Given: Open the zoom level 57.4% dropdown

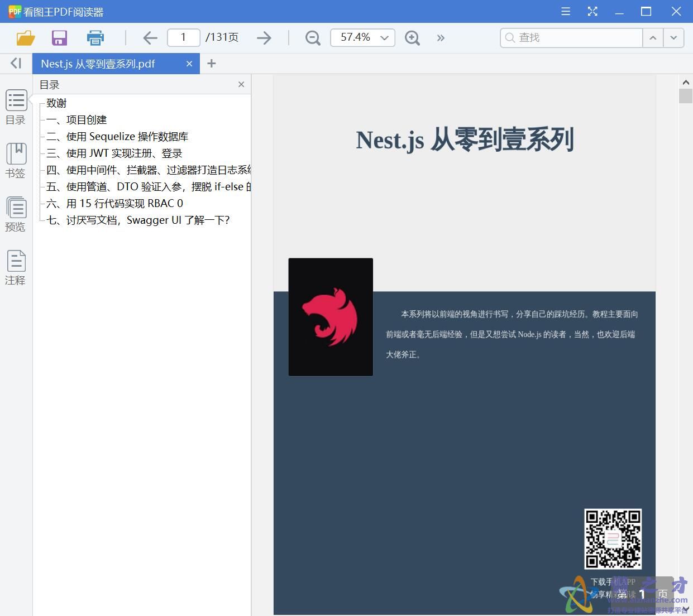Looking at the screenshot, I should pyautogui.click(x=363, y=37).
